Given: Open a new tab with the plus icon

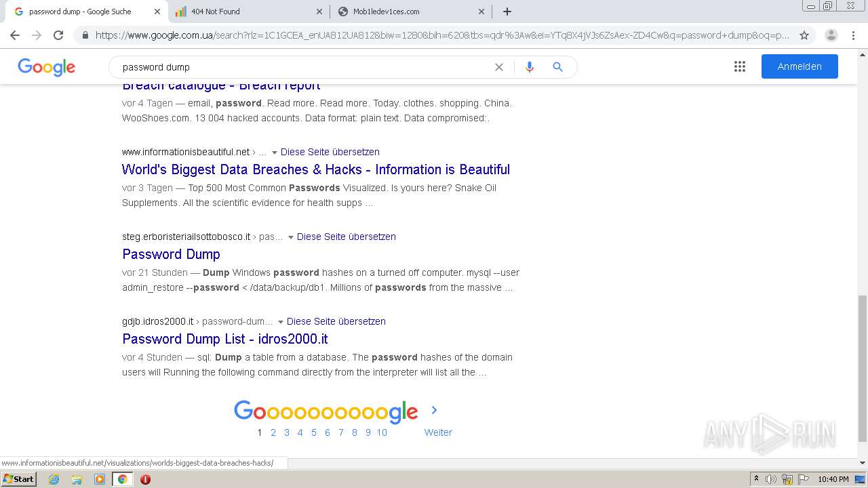Looking at the screenshot, I should point(507,12).
